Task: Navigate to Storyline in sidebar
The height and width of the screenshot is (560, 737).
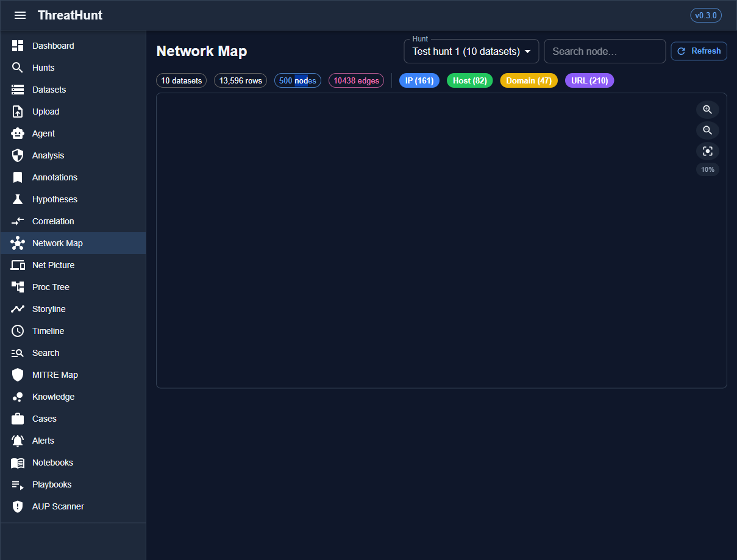Action: point(49,309)
